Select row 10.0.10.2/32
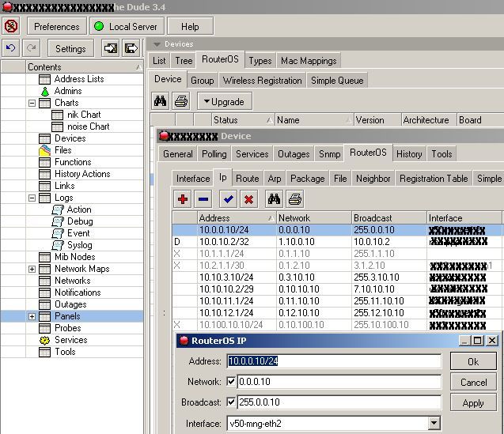The image size is (504, 434). point(337,242)
